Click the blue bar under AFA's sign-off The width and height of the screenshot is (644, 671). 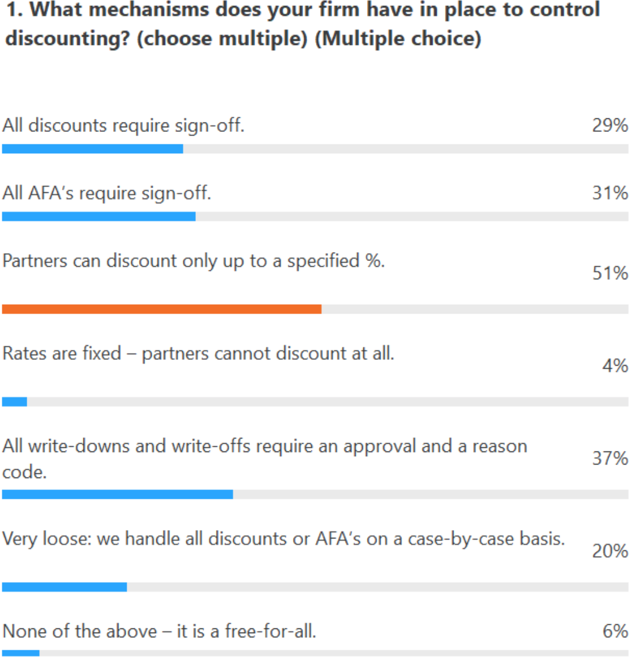(99, 217)
